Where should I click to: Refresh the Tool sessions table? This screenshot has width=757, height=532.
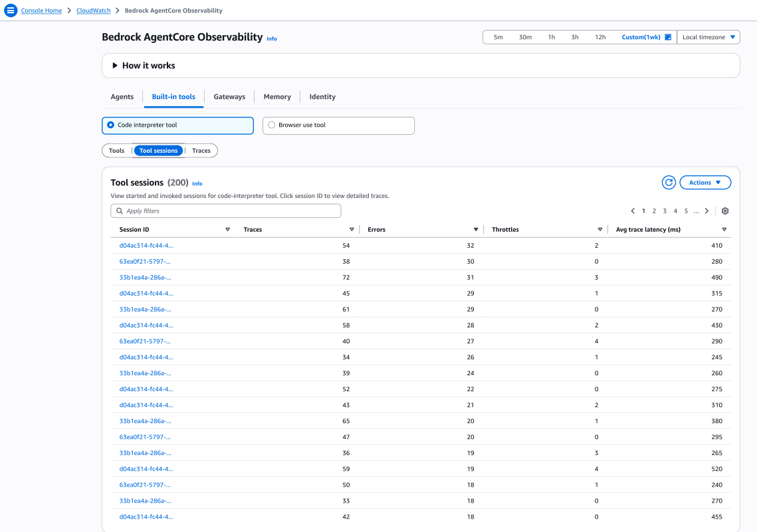[669, 182]
